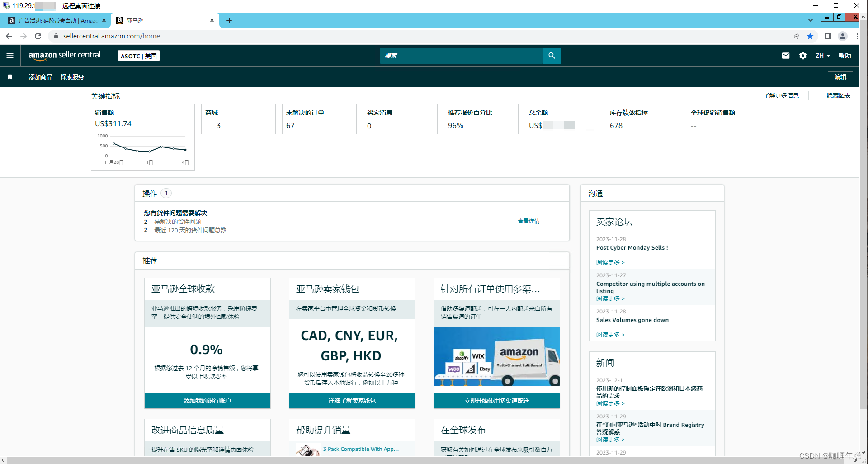Open the 探索服务 menu item
868x464 pixels.
72,77
